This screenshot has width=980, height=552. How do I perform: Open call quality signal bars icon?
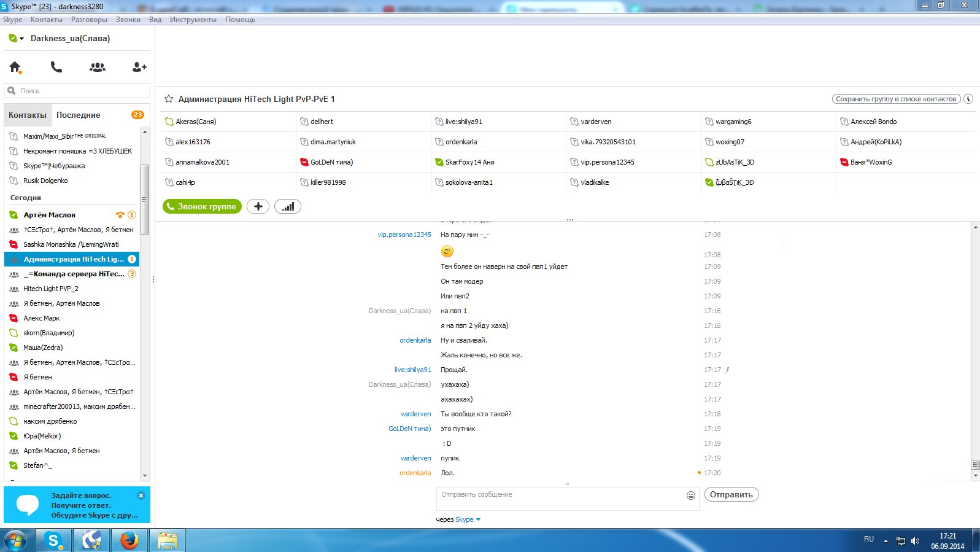pos(288,206)
